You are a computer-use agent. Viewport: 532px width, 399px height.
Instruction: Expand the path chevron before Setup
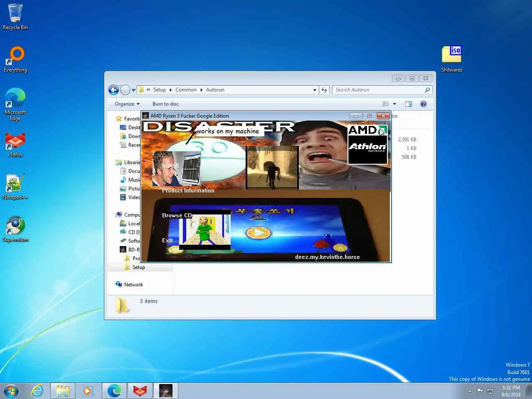click(x=148, y=90)
